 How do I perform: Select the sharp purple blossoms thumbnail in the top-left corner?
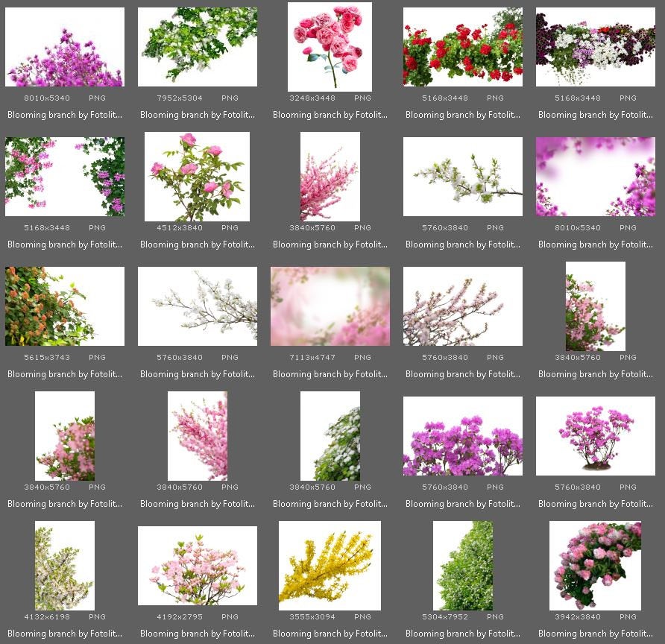pos(64,47)
